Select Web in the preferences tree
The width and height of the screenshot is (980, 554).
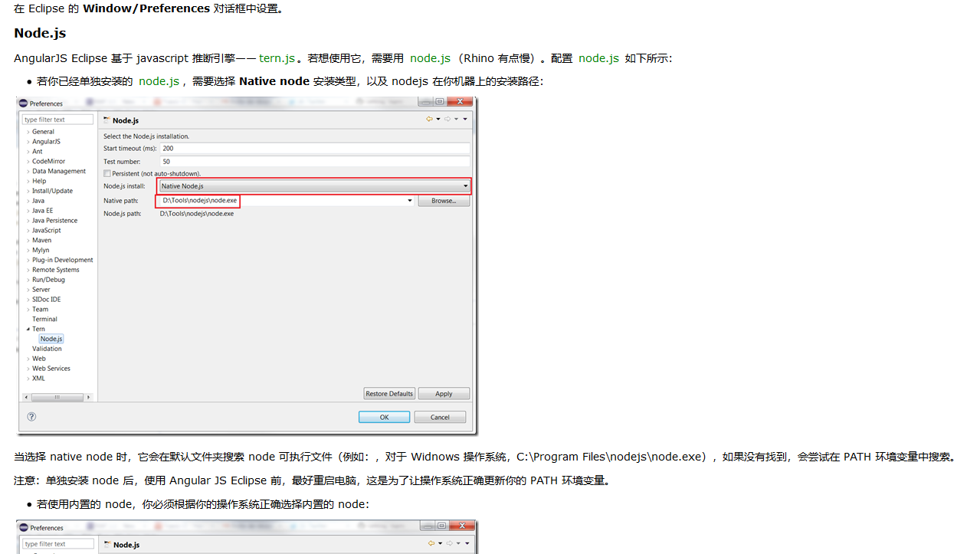(x=38, y=359)
